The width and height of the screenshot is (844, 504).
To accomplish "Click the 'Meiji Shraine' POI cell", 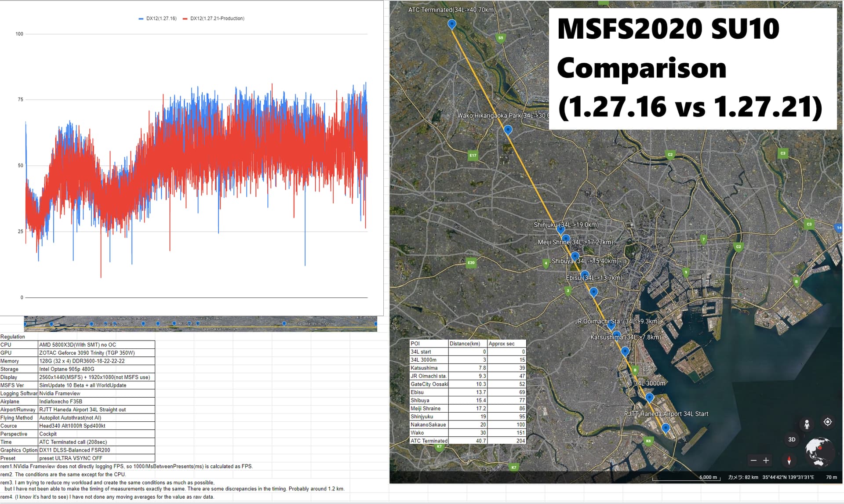I will 429,409.
